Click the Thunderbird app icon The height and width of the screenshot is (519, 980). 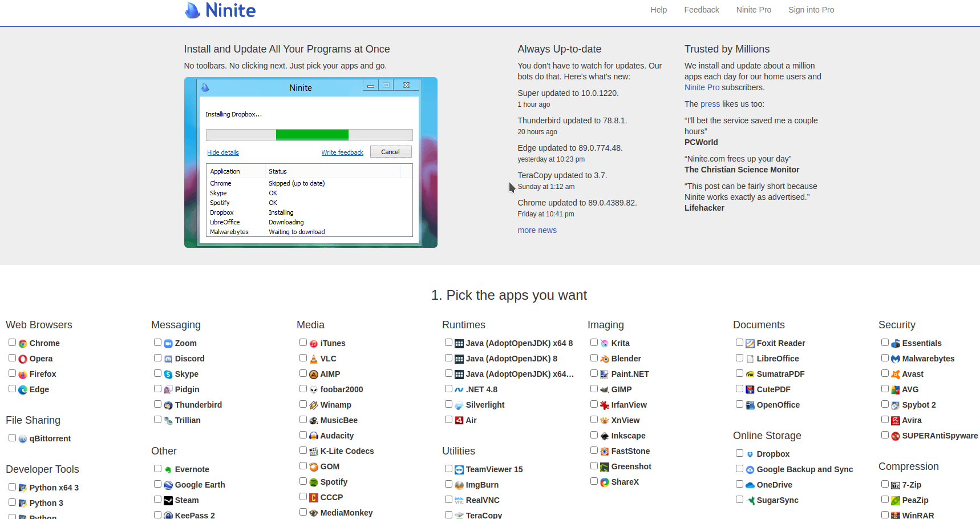tap(168, 405)
